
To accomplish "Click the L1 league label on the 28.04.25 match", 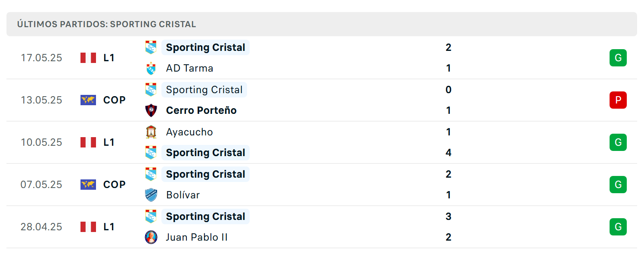I will [x=109, y=227].
